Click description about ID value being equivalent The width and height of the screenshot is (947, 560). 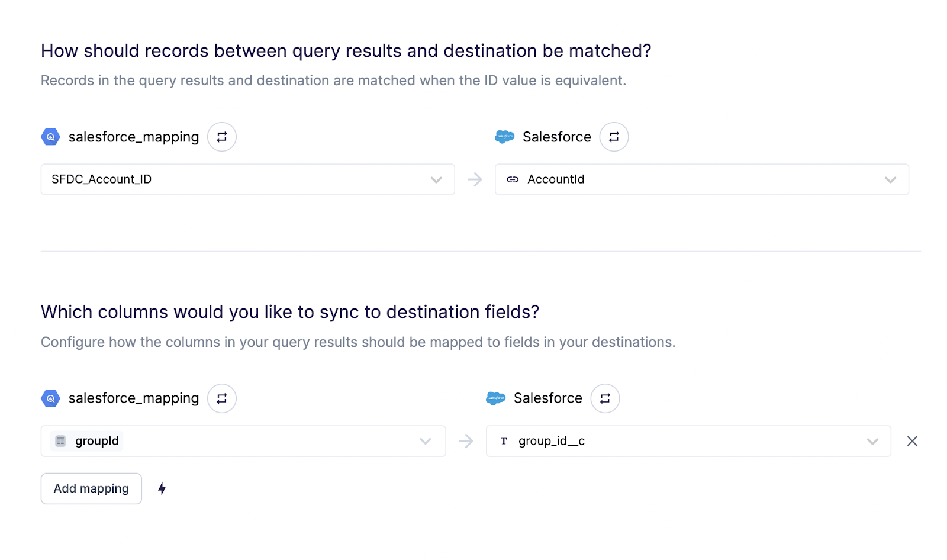click(333, 81)
